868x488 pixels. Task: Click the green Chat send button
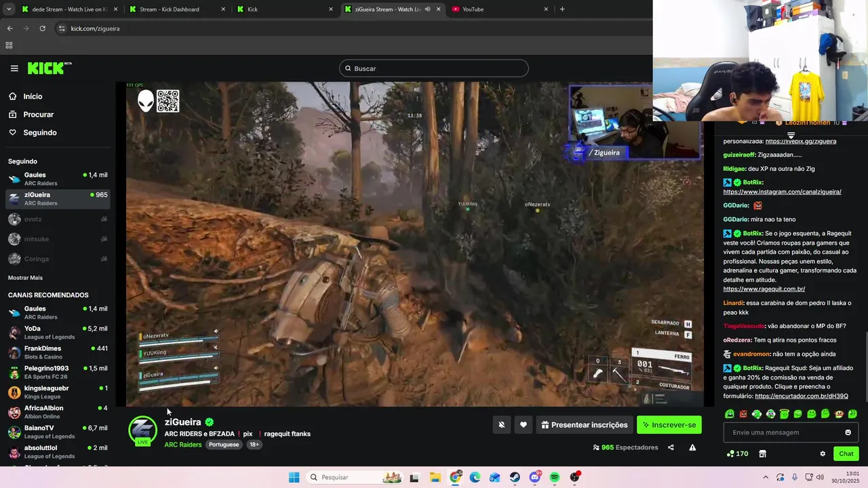(x=846, y=453)
